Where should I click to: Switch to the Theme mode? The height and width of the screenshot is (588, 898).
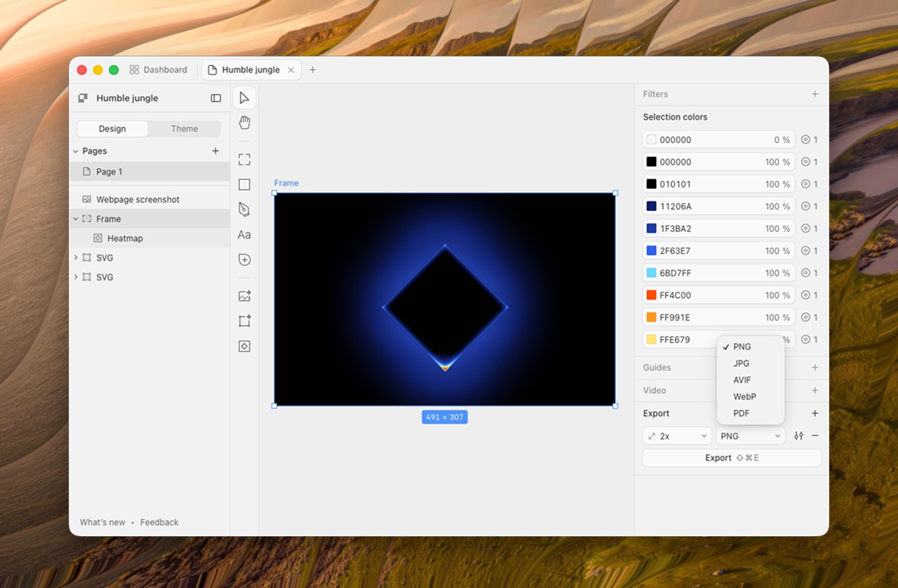click(185, 129)
